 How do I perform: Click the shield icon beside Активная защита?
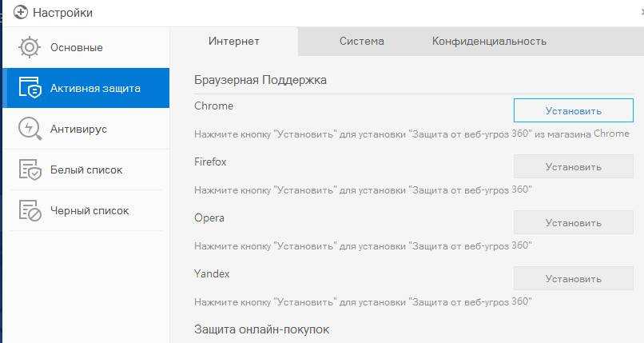(30, 88)
